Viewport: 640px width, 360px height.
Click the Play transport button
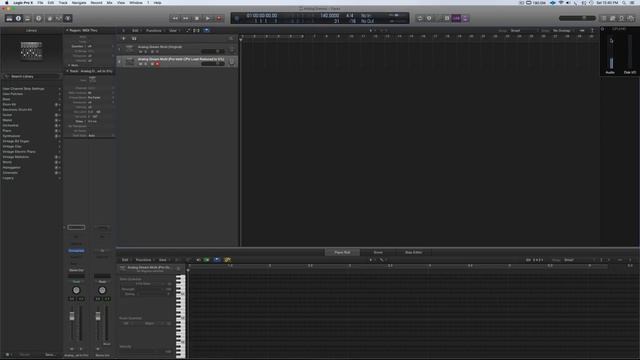pyautogui.click(x=208, y=18)
